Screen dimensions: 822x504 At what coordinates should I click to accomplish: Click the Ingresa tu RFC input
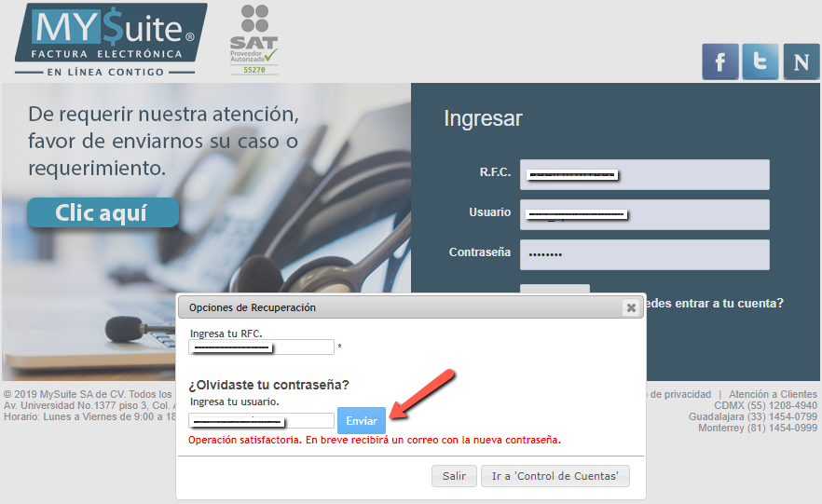coord(262,347)
